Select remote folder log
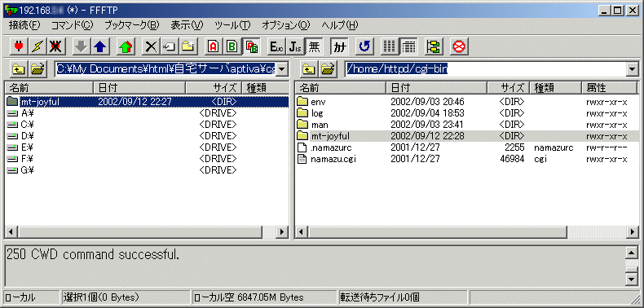The image size is (644, 308). pyautogui.click(x=310, y=113)
